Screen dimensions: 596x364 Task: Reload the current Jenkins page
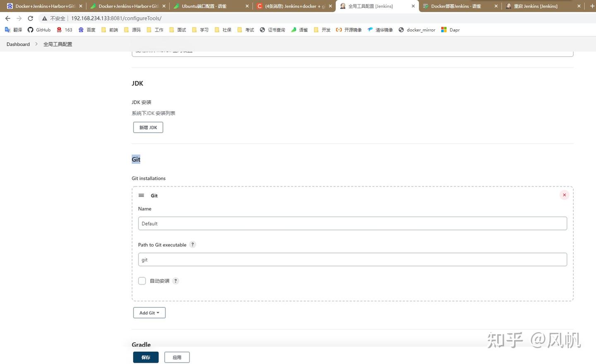(30, 18)
